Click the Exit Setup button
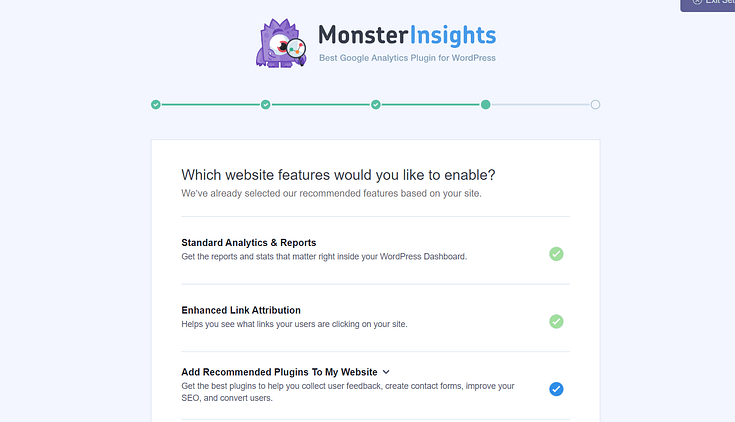Image resolution: width=735 pixels, height=422 pixels. tap(710, 4)
